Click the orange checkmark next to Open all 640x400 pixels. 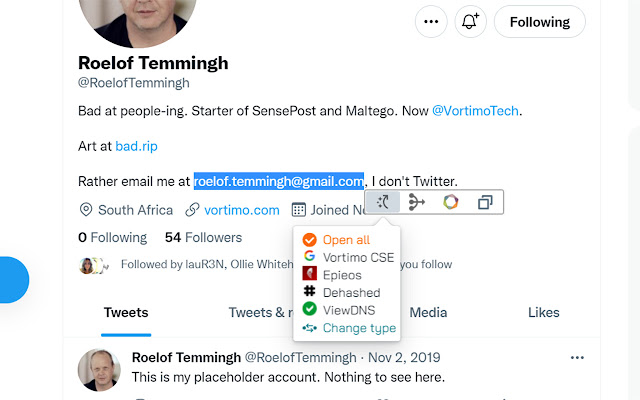pos(309,240)
